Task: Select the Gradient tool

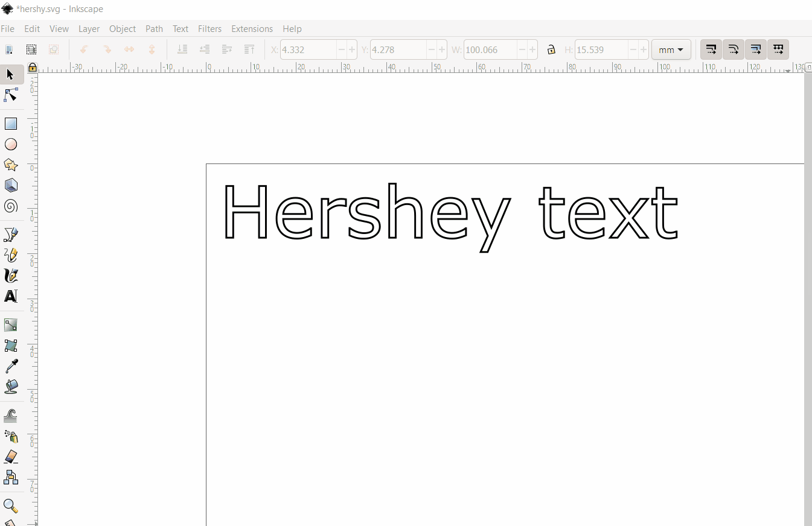Action: coord(11,325)
